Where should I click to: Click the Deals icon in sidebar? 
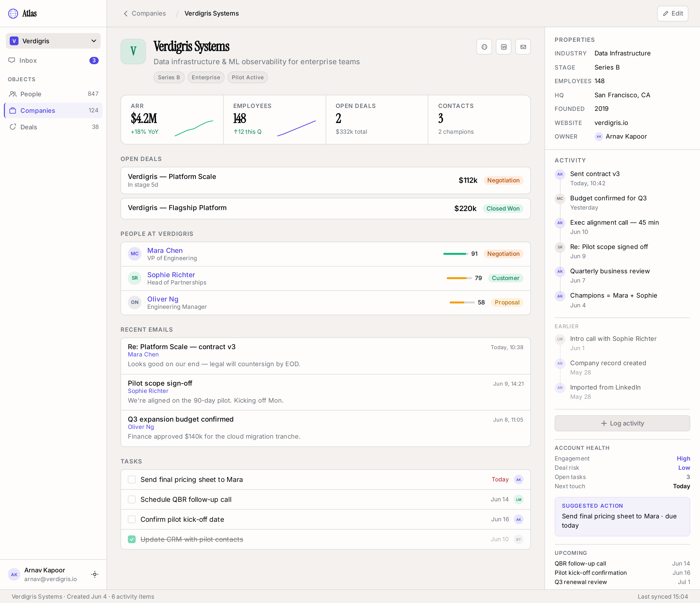13,127
